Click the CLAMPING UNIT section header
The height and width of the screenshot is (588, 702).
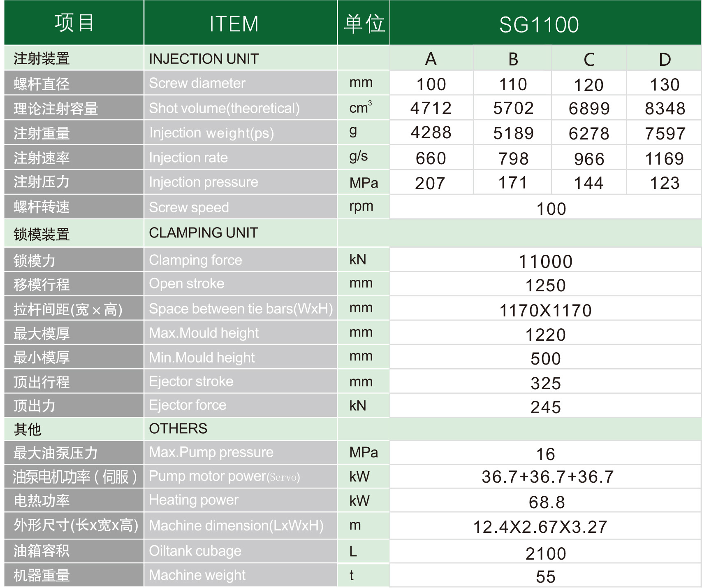[204, 233]
